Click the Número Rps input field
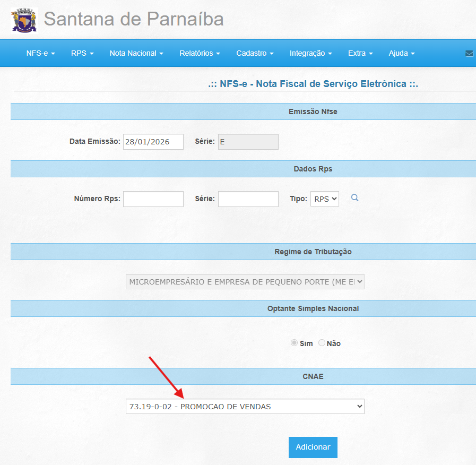This screenshot has width=476, height=465. click(x=153, y=199)
